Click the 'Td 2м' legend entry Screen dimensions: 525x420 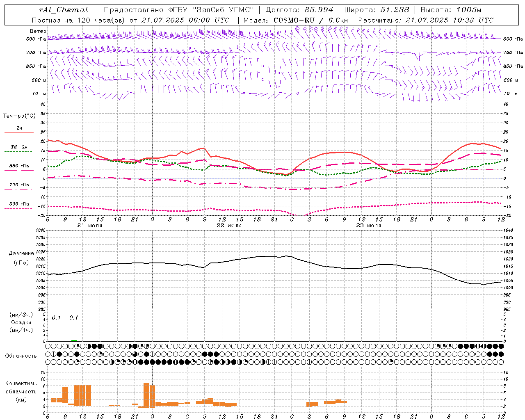(19, 147)
